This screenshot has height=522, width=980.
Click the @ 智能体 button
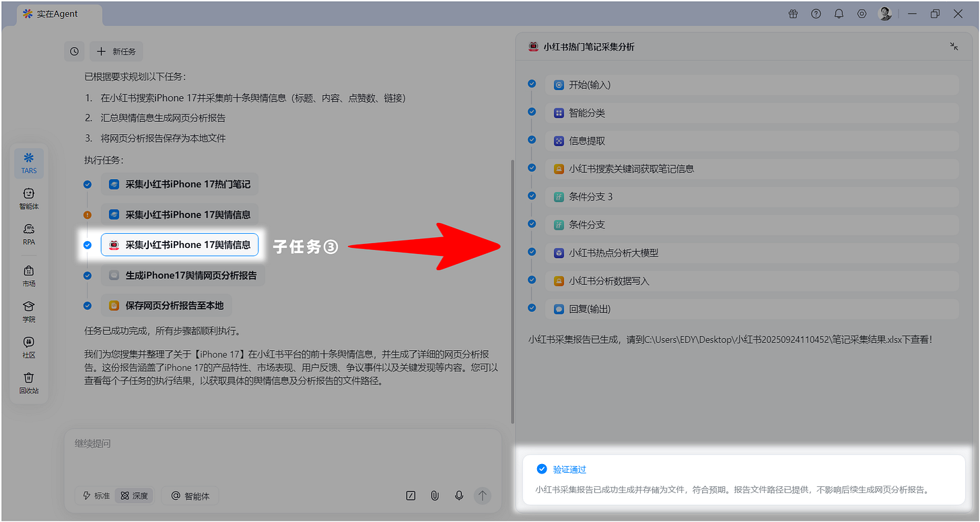(x=190, y=496)
